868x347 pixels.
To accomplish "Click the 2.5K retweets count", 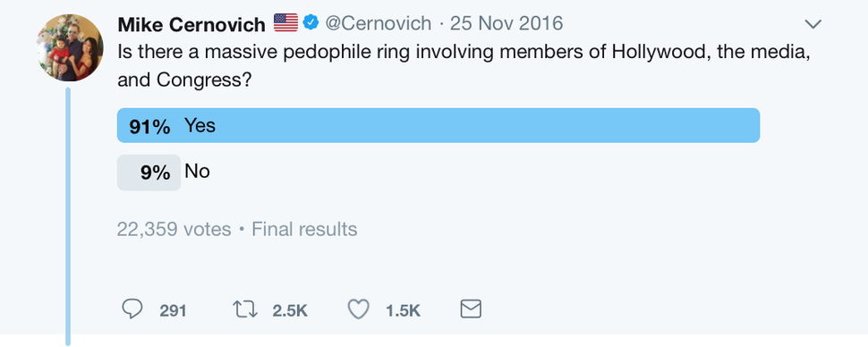I will (290, 311).
